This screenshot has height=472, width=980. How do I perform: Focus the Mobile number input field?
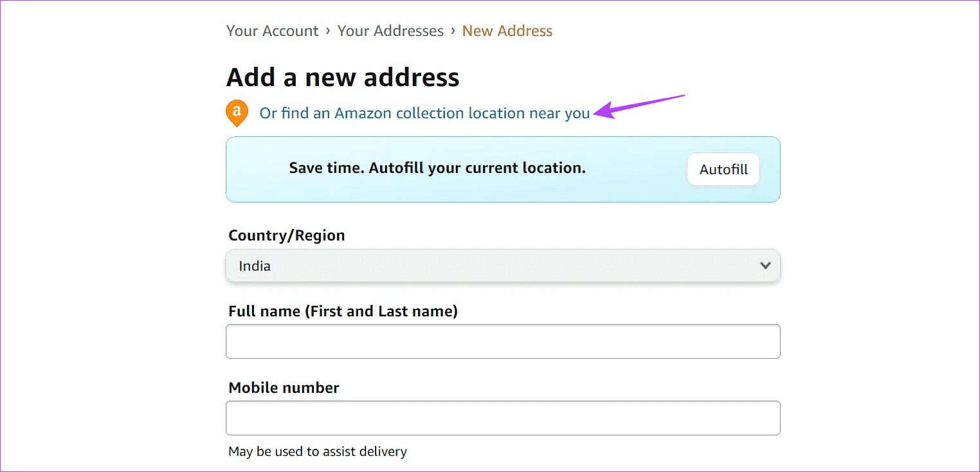pyautogui.click(x=502, y=418)
